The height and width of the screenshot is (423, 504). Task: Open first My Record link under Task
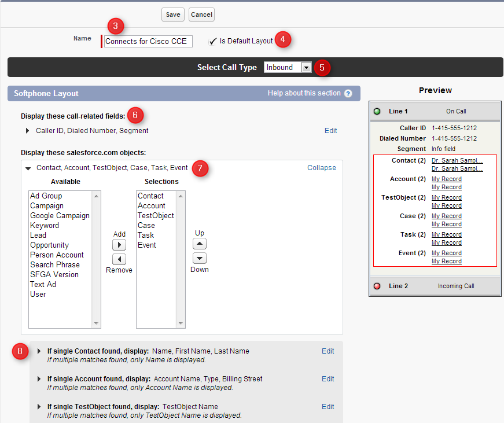coord(447,234)
